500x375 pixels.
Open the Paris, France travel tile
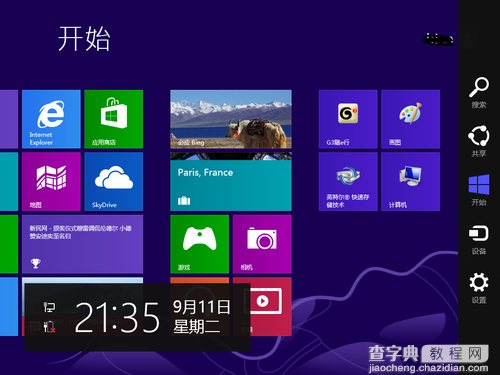(x=231, y=182)
